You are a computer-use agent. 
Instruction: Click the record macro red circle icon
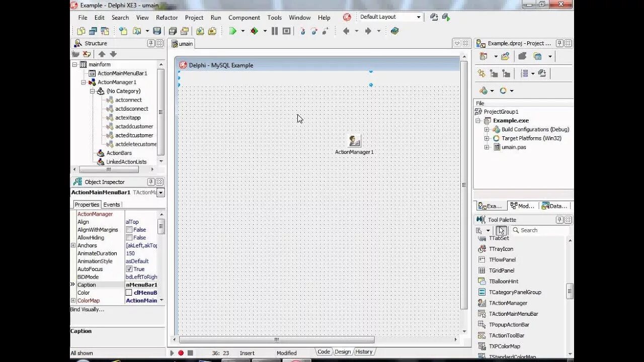click(x=181, y=353)
